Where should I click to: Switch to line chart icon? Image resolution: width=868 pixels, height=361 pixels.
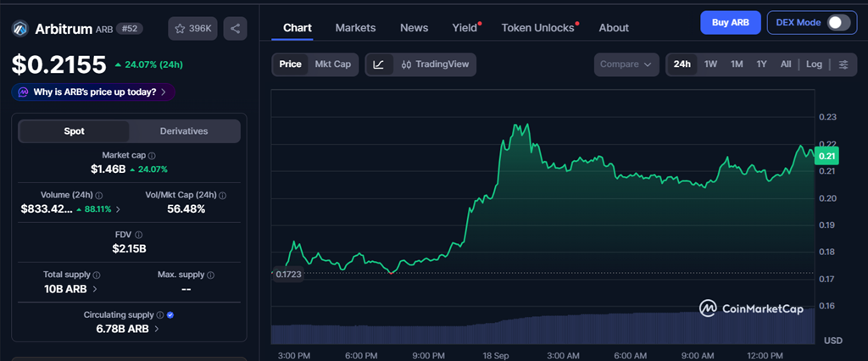pyautogui.click(x=379, y=64)
